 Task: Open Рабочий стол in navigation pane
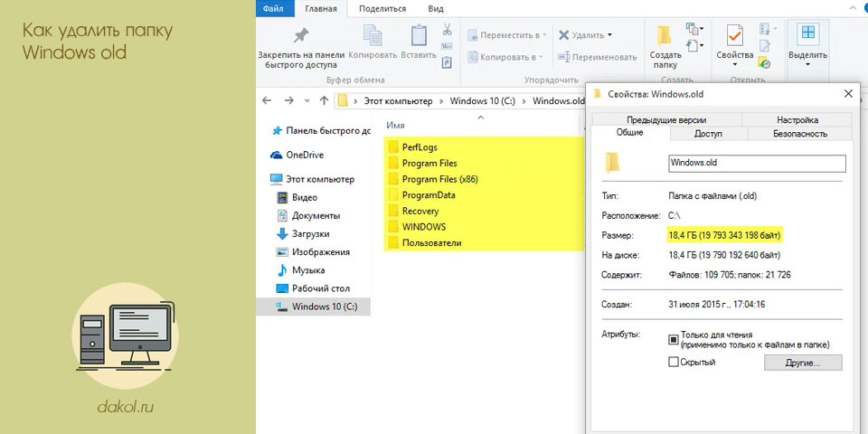coord(314,288)
